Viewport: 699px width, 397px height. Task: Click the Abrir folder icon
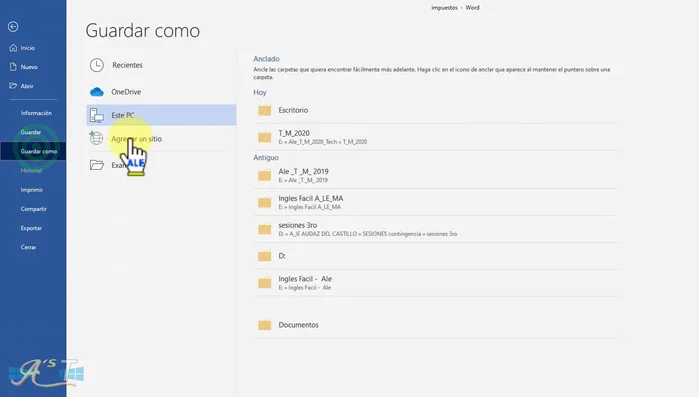pyautogui.click(x=13, y=86)
